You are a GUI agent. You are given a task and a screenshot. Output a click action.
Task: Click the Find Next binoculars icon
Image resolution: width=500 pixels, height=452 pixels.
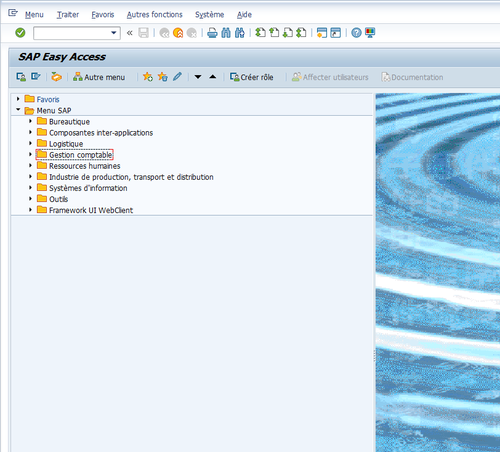tap(240, 33)
